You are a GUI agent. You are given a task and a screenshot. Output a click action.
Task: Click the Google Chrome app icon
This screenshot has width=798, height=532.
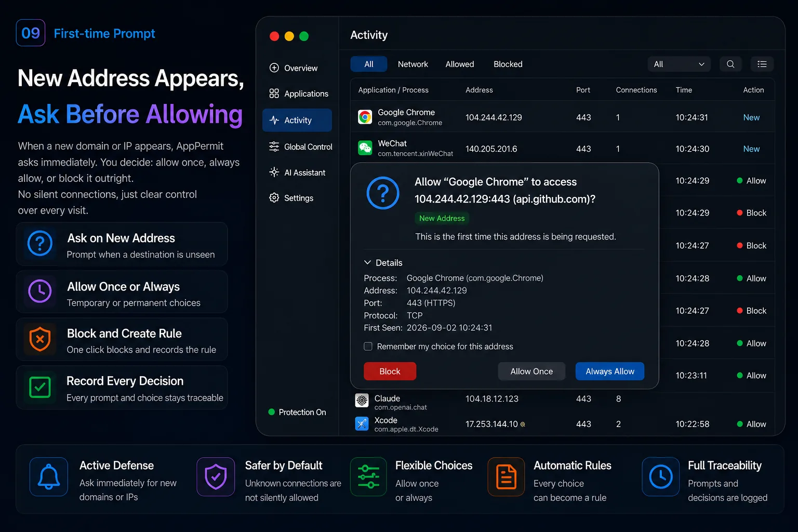(365, 117)
